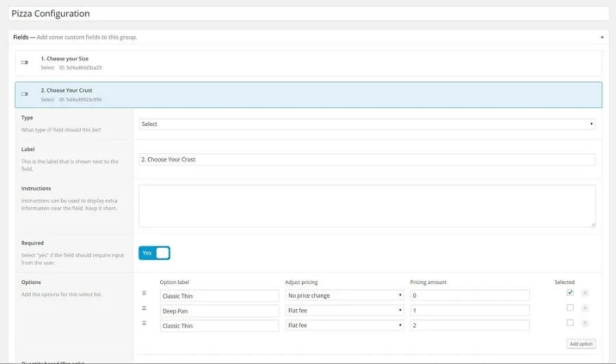The width and height of the screenshot is (616, 364).
Task: Check Selected for the Classic Thin option priced 2
Action: [570, 323]
